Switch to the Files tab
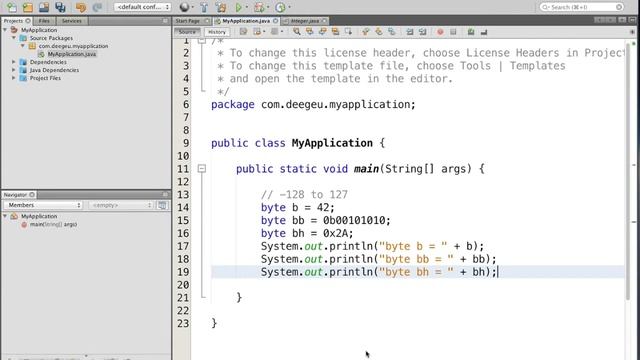Image resolution: width=640 pixels, height=360 pixels. click(44, 21)
